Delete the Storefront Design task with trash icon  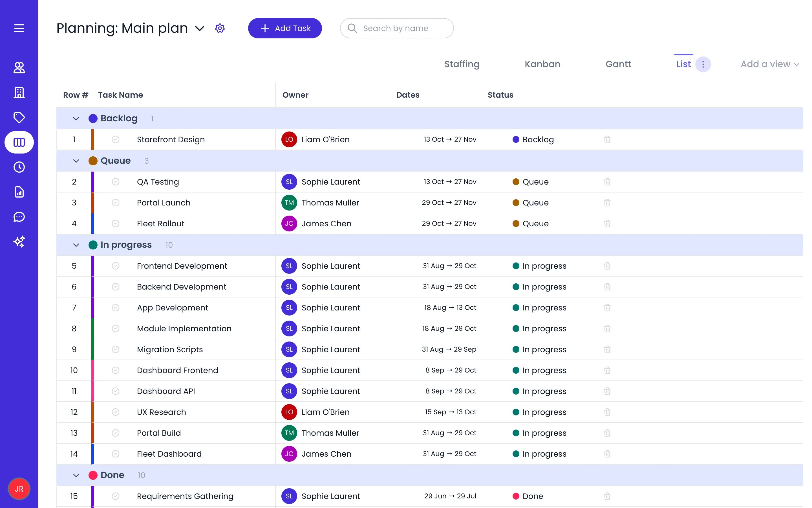[607, 139]
